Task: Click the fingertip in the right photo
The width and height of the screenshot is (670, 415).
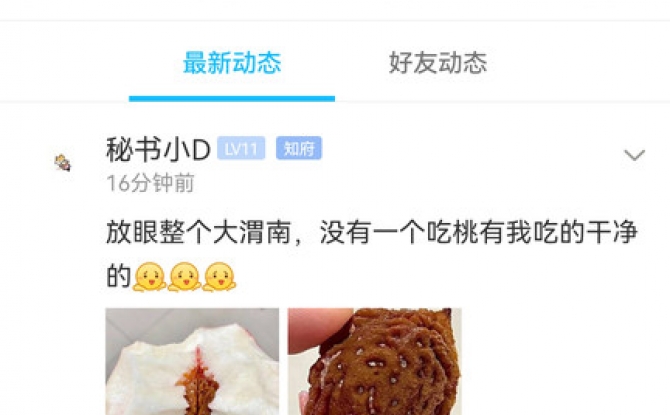Action: tap(316, 330)
